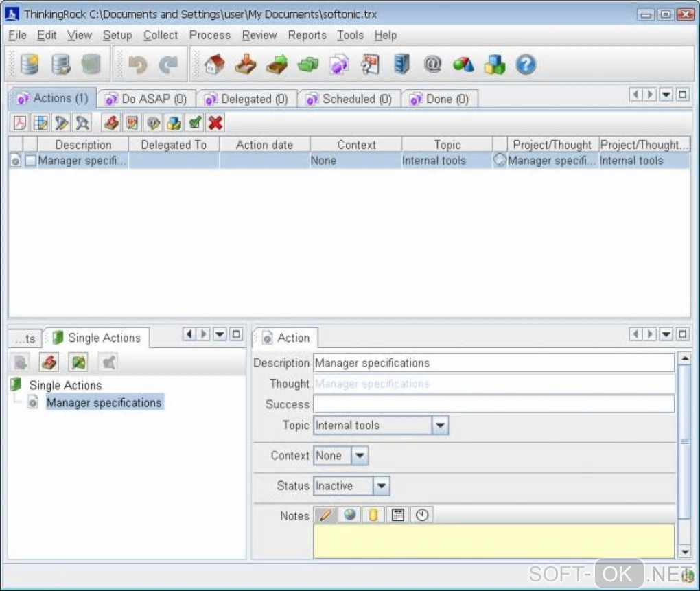Click the scroll tabs left arrow in Single Actions panel
The height and width of the screenshot is (591, 700).
click(189, 334)
